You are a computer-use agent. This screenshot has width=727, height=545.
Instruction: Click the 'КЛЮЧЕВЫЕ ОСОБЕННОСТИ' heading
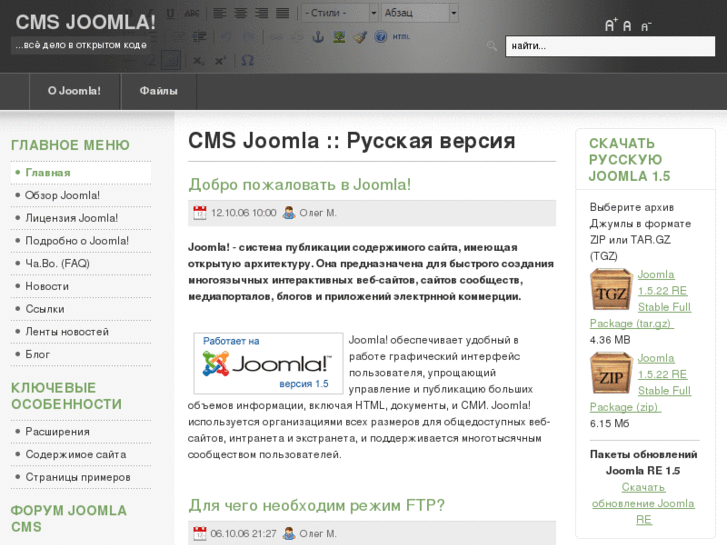point(66,396)
